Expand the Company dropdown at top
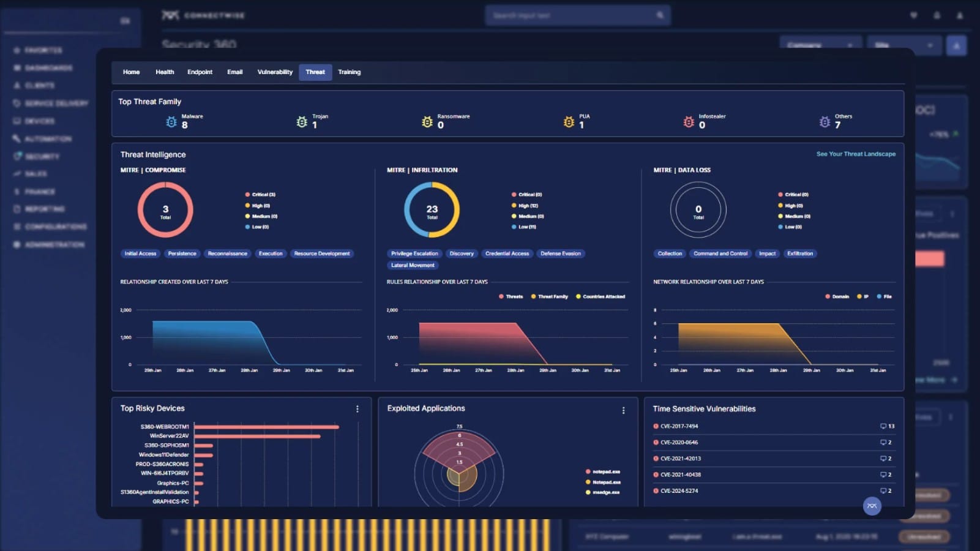 click(x=820, y=45)
